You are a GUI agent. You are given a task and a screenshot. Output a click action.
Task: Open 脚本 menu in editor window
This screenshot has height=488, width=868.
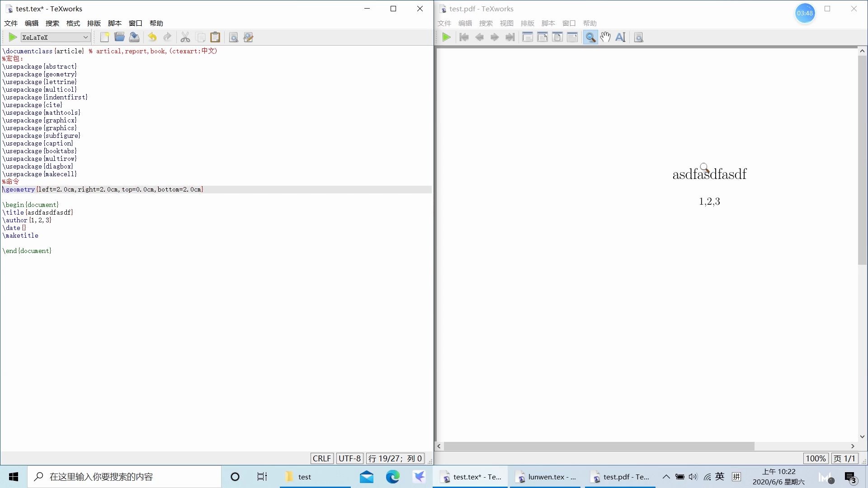(115, 23)
